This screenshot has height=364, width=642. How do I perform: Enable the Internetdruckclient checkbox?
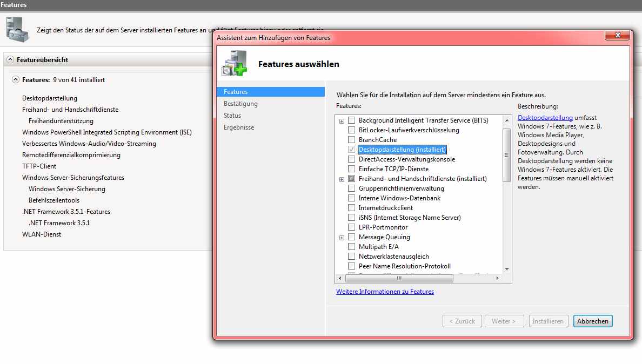351,208
